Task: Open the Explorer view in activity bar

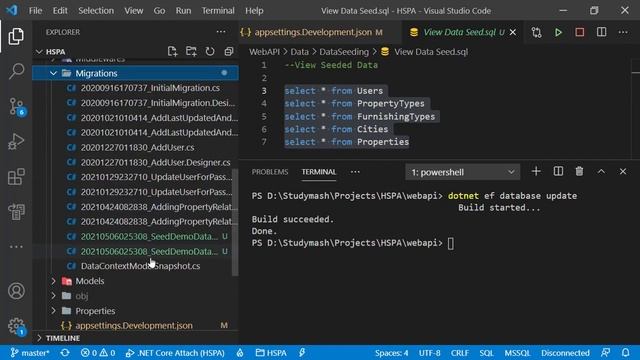Action: 16,36
